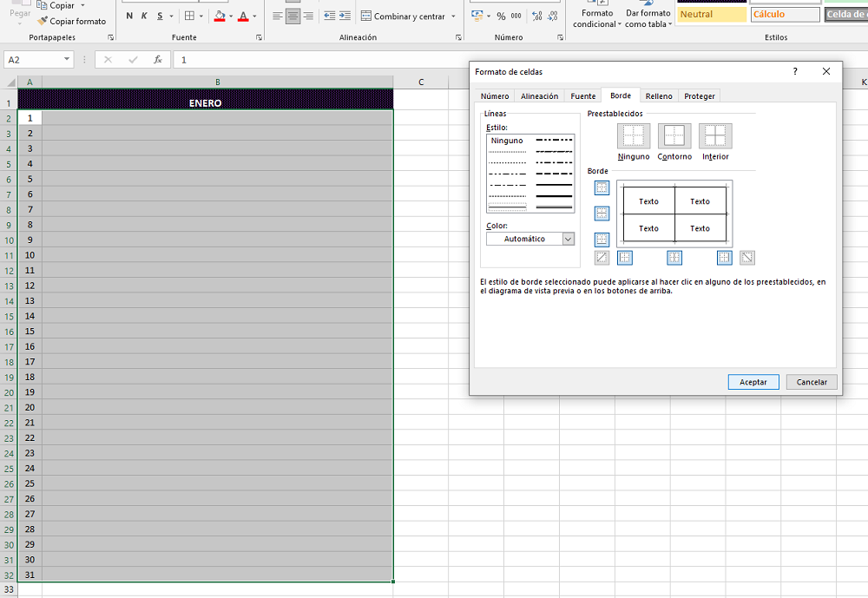Click the percent style number format icon

pos(503,16)
